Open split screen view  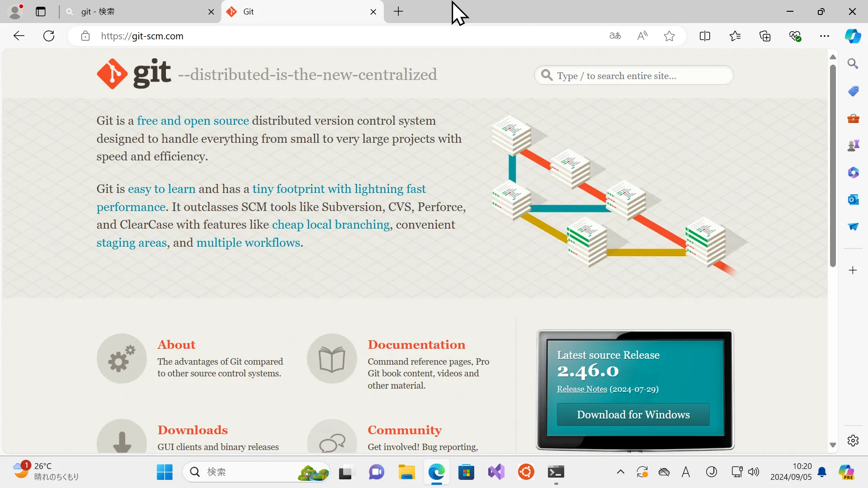(x=705, y=36)
